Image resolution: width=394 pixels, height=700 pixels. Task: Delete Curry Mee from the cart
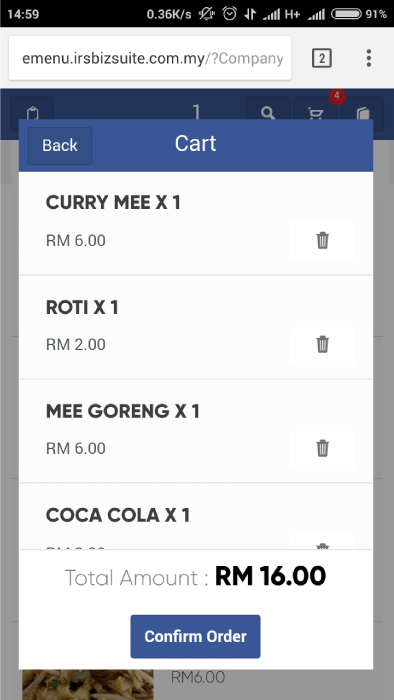click(322, 241)
